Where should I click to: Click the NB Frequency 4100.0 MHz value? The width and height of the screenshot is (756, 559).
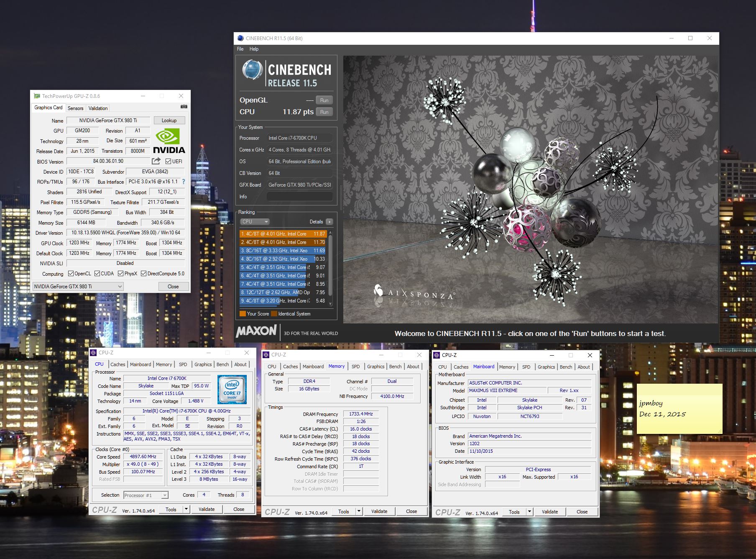point(392,396)
